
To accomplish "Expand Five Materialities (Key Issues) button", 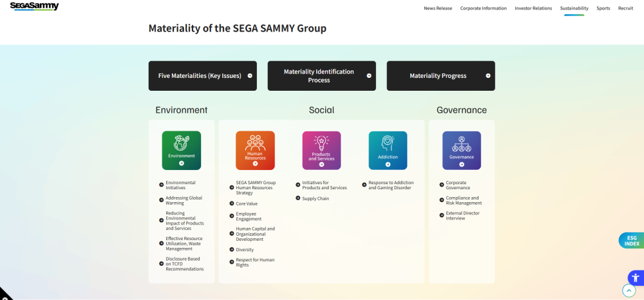I will click(202, 76).
